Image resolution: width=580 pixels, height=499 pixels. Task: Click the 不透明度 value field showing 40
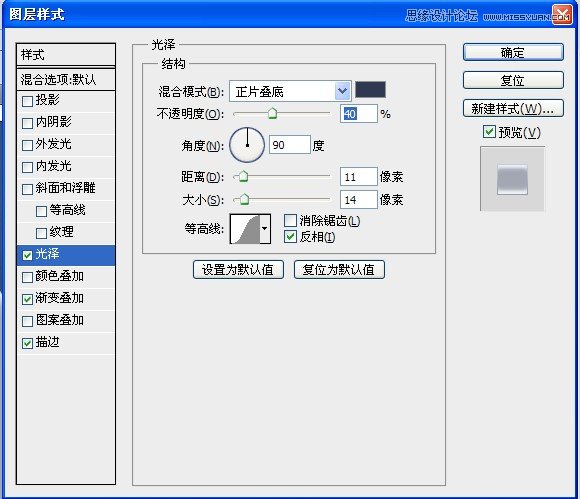[358, 114]
